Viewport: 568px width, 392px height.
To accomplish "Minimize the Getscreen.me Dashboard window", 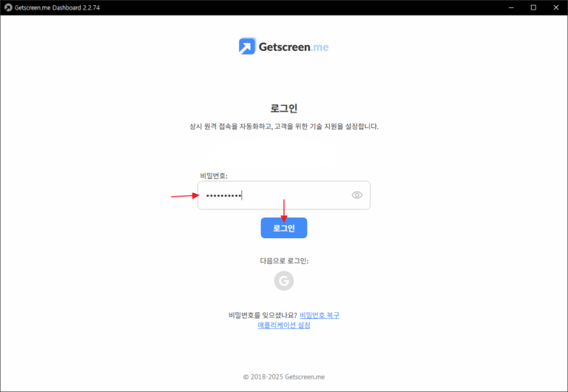I will coord(511,7).
